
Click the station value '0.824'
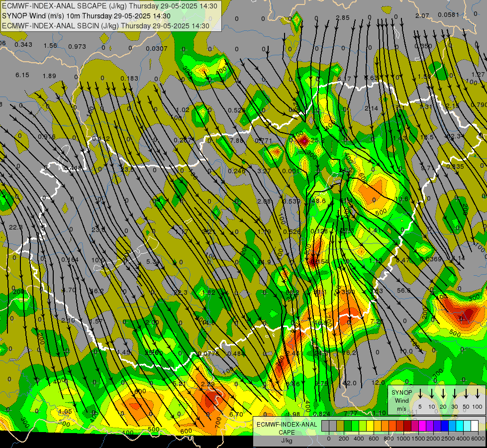point(322,414)
